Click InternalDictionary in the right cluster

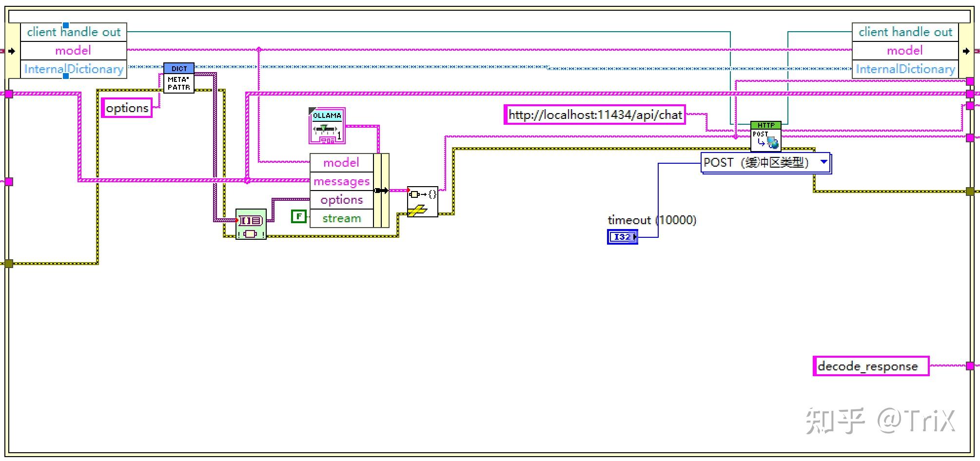click(x=905, y=69)
